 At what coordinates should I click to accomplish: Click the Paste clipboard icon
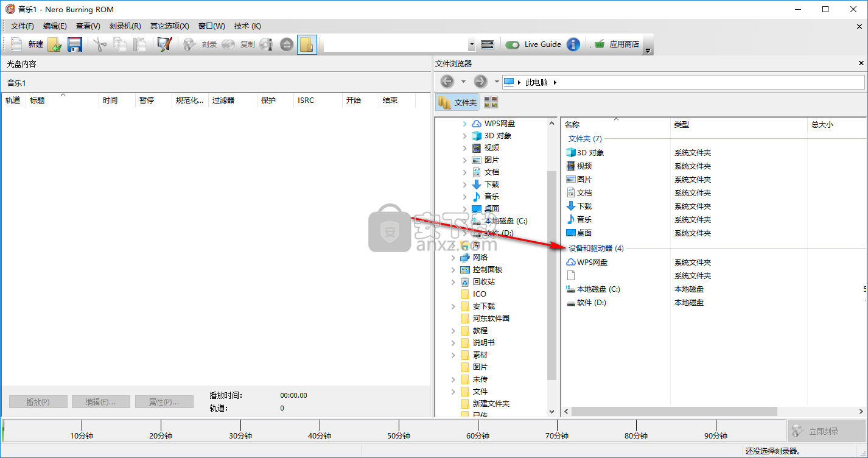coord(140,44)
